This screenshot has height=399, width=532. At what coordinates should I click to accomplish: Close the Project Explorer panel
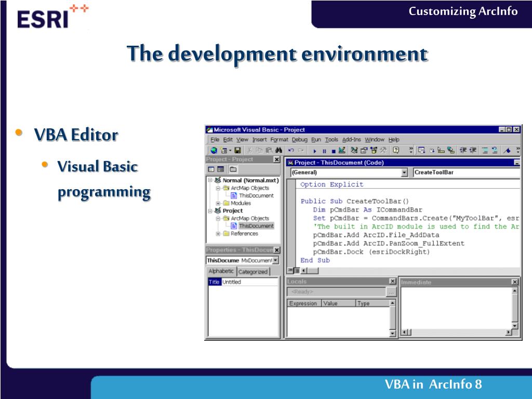[276, 159]
